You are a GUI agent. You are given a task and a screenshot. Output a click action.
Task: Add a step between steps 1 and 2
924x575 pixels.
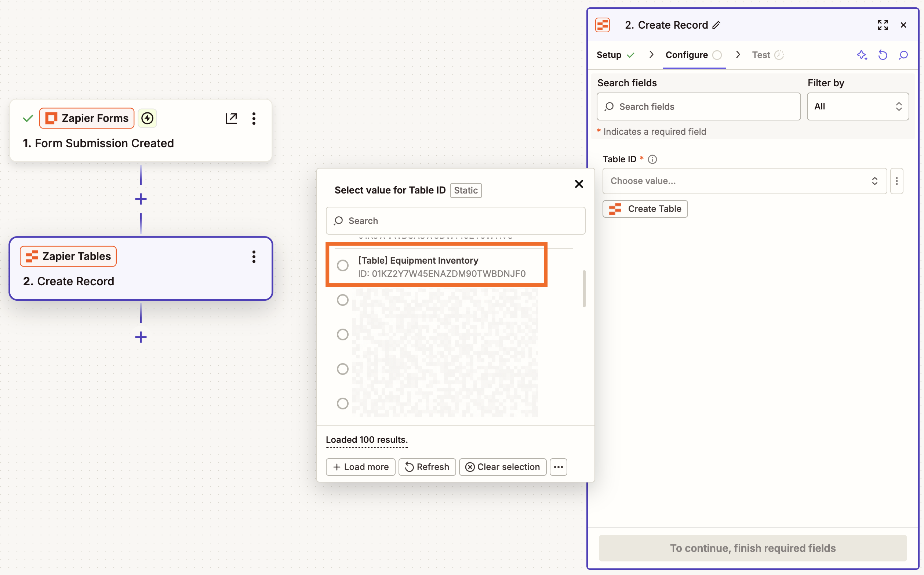pos(141,199)
